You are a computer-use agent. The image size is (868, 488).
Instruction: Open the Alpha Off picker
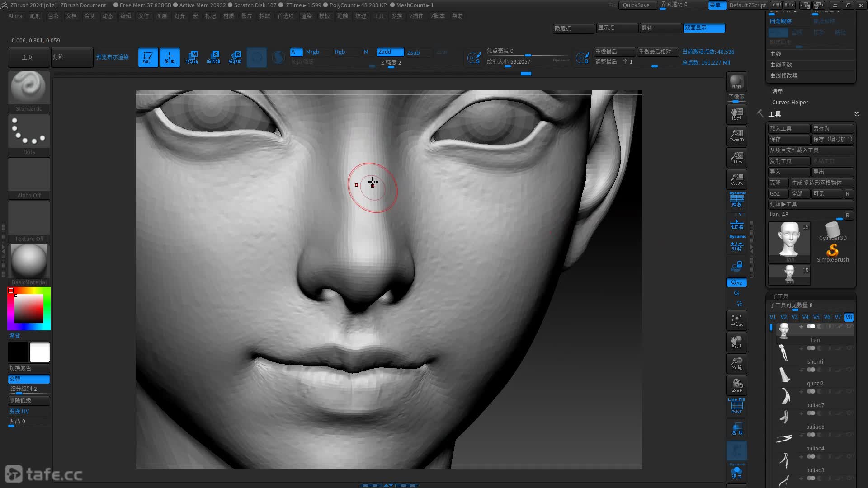29,178
